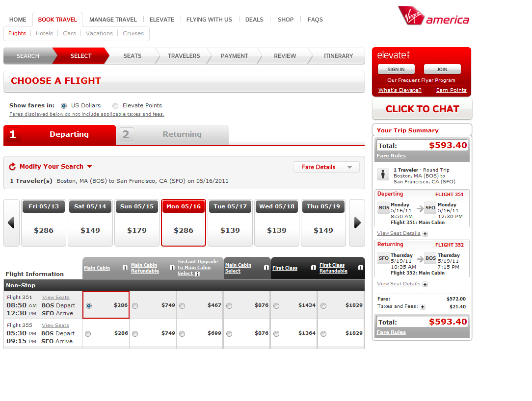The height and width of the screenshot is (401, 532).
Task: Open info icon for Instant Upgrade fare
Action: coord(197,274)
